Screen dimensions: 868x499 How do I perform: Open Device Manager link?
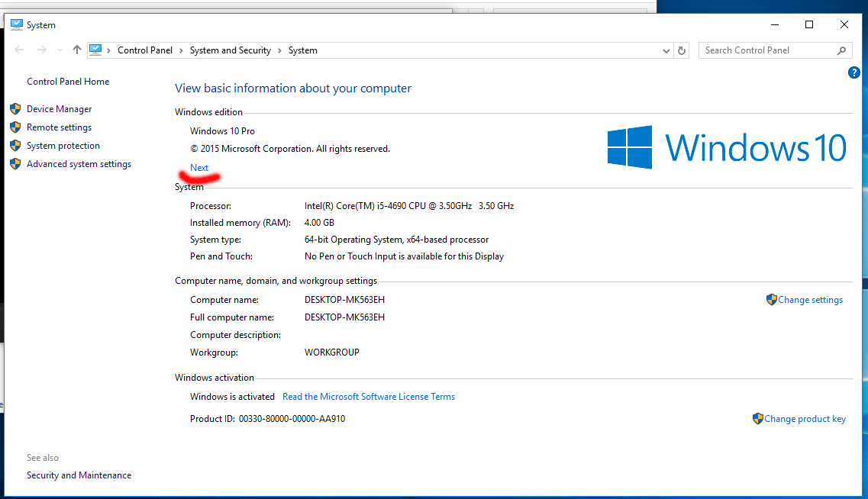tap(60, 109)
